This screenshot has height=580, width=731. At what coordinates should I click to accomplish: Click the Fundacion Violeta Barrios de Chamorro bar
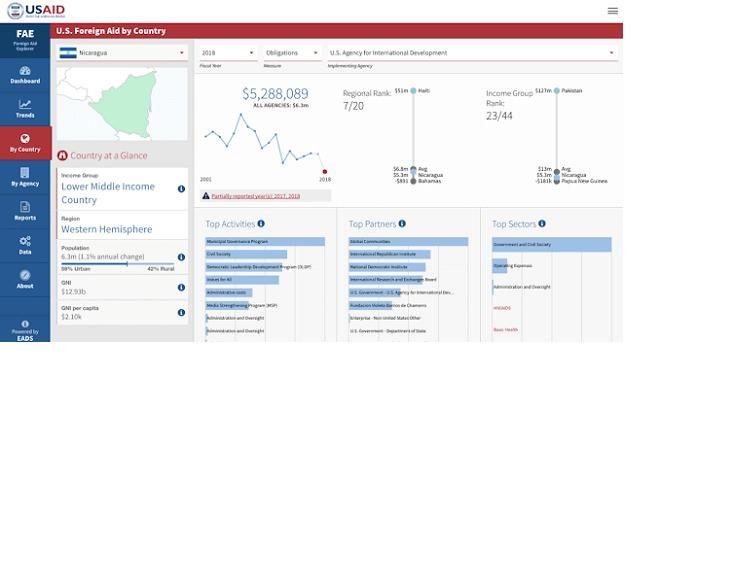point(371,305)
